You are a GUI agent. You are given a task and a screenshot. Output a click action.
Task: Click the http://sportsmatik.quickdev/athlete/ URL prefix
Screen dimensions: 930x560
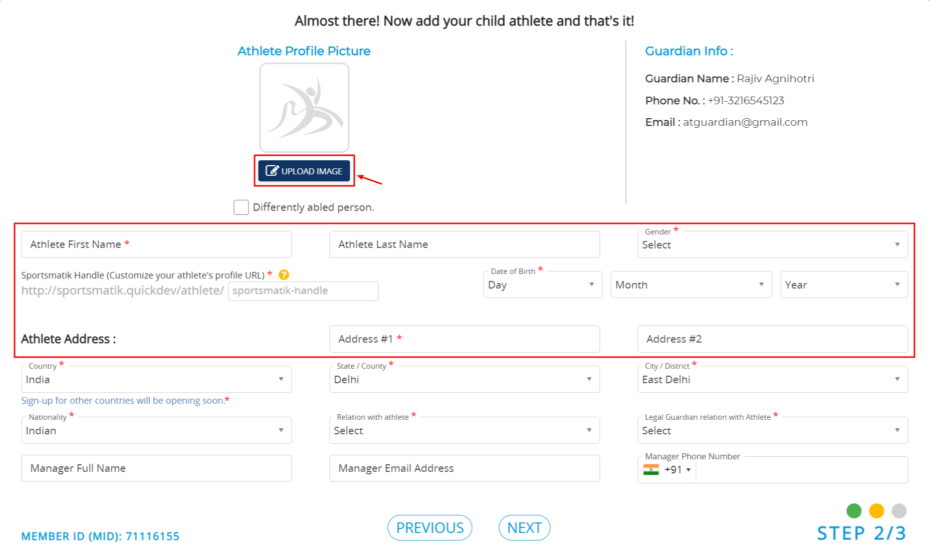tap(123, 291)
